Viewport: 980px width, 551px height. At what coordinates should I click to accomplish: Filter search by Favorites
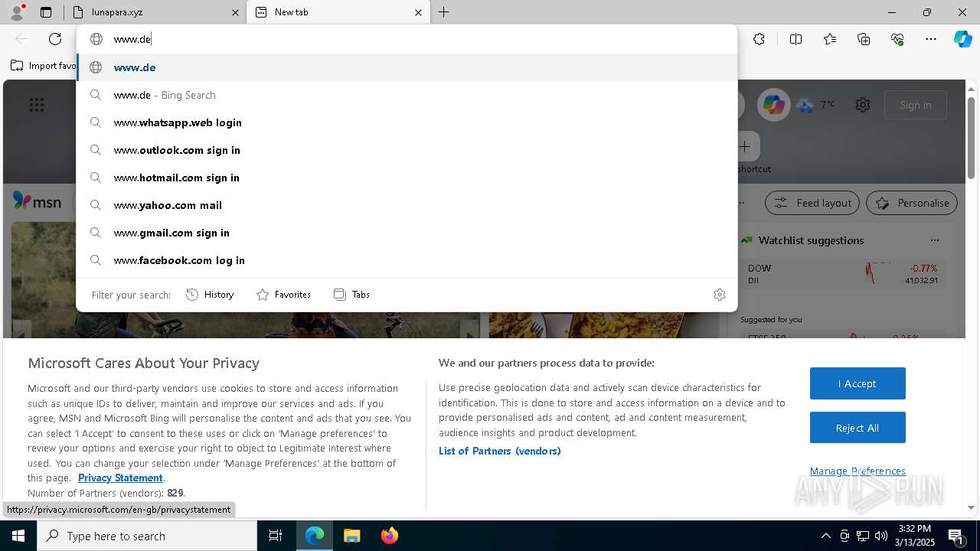pos(283,295)
